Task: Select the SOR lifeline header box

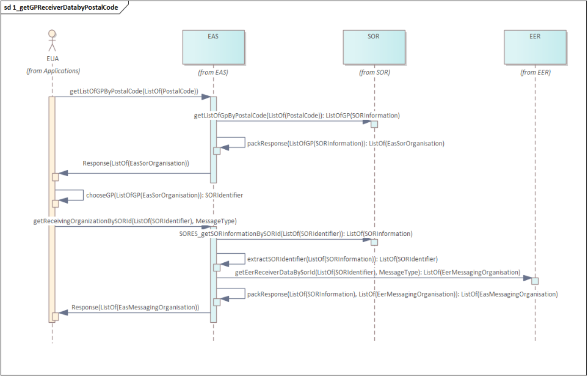Action: [374, 47]
